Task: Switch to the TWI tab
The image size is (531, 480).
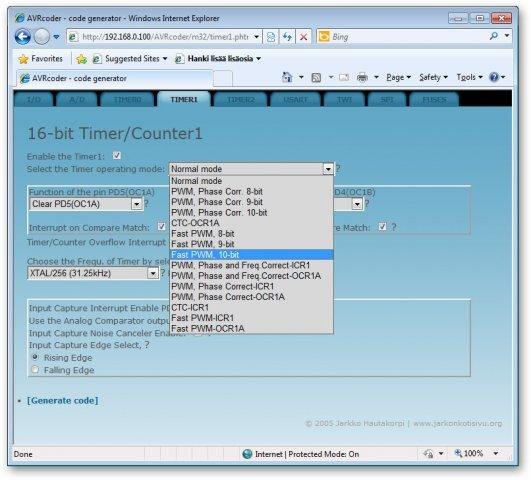Action: click(344, 100)
